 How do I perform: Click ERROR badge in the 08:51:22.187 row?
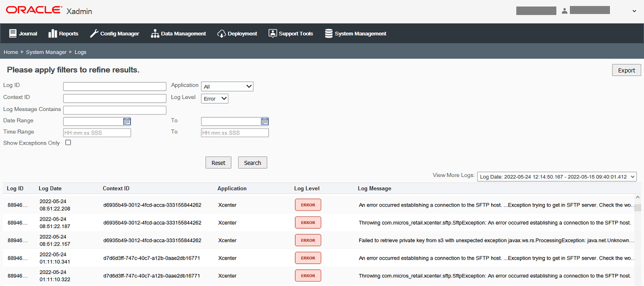click(x=308, y=222)
